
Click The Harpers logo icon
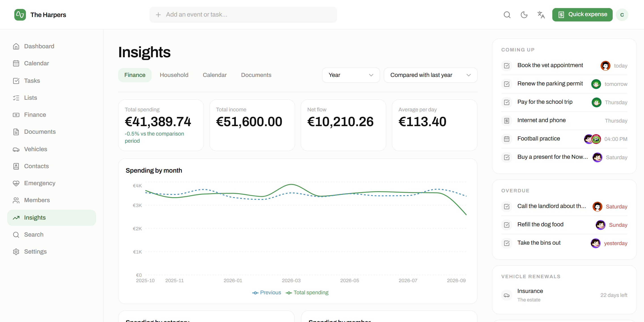tap(20, 15)
